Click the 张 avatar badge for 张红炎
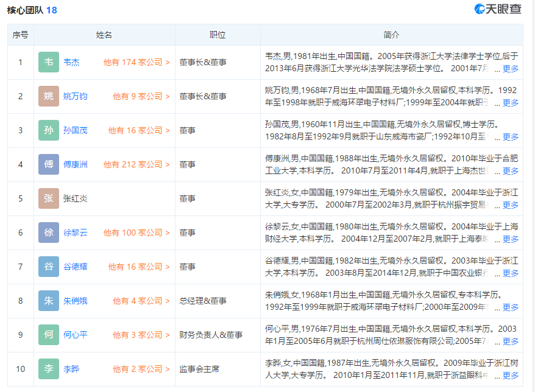This screenshot has height=392, width=535. pos(49,198)
